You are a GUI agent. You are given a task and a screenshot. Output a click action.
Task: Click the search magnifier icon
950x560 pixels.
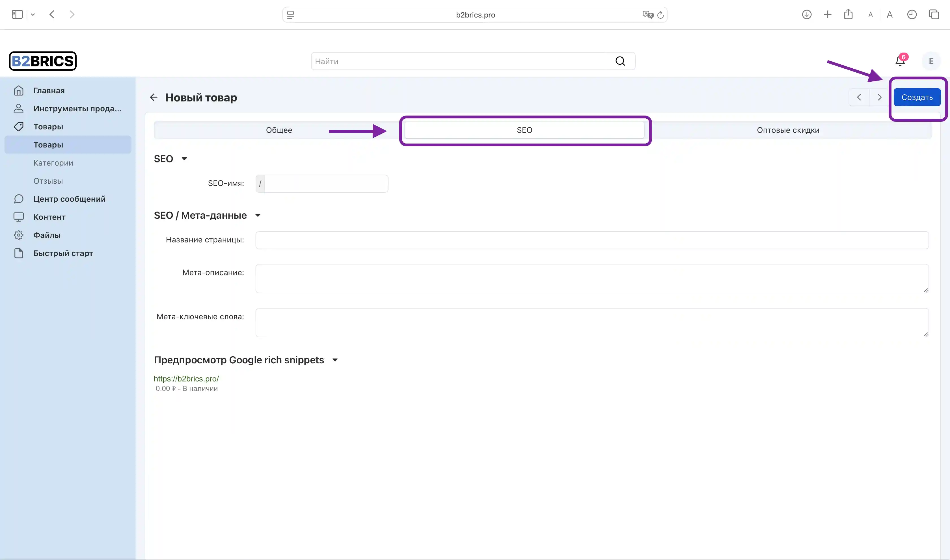click(620, 61)
